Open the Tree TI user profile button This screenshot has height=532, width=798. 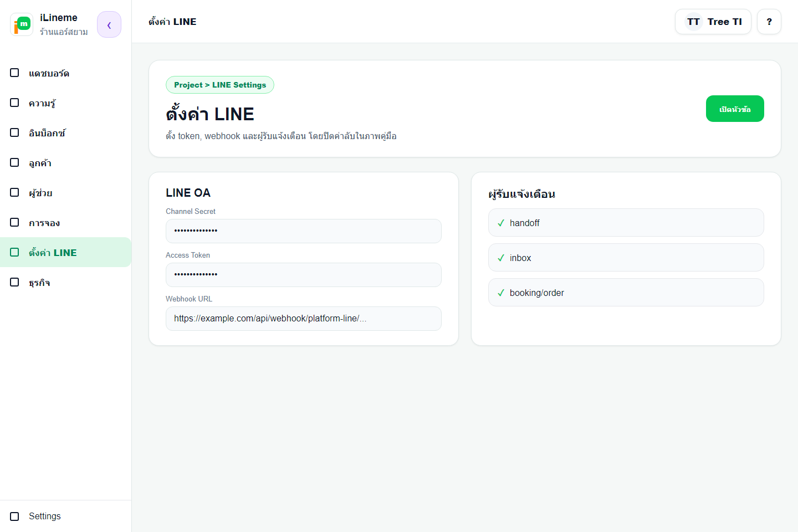coord(713,22)
